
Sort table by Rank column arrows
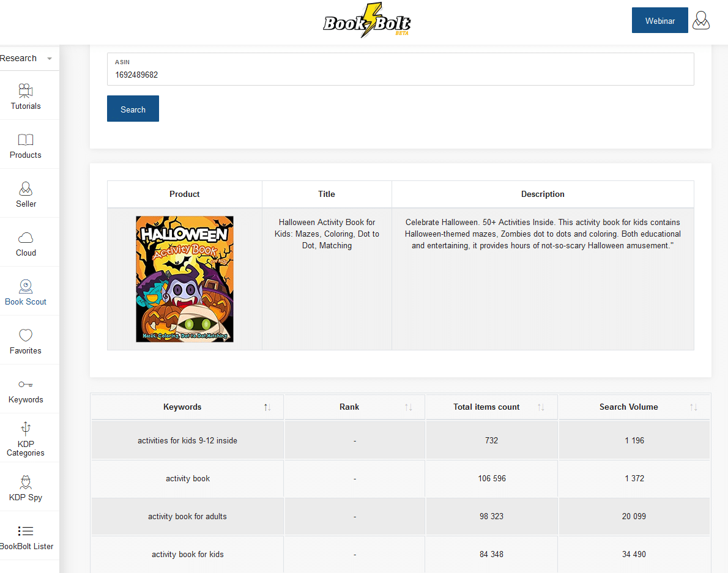[409, 407]
